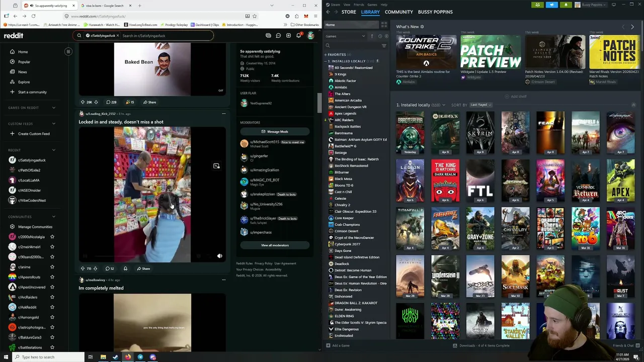This screenshot has height=362, width=644.
Task: Collapse Custom Feeds section
Action: 54,124
